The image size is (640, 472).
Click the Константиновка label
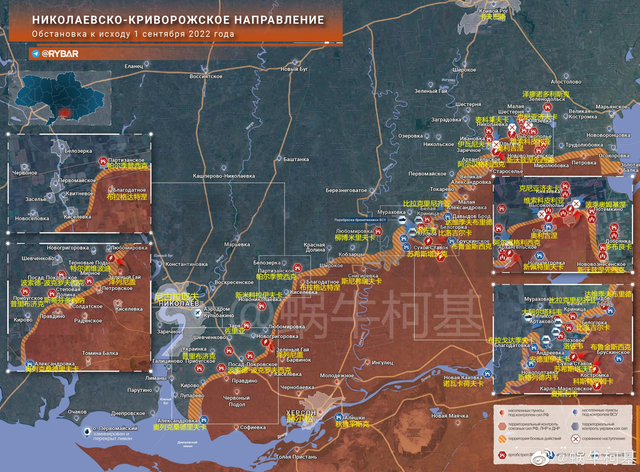(186, 264)
